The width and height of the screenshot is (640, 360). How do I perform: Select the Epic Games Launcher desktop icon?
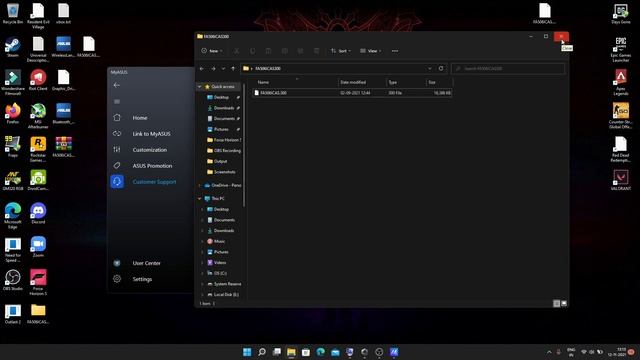(x=620, y=49)
